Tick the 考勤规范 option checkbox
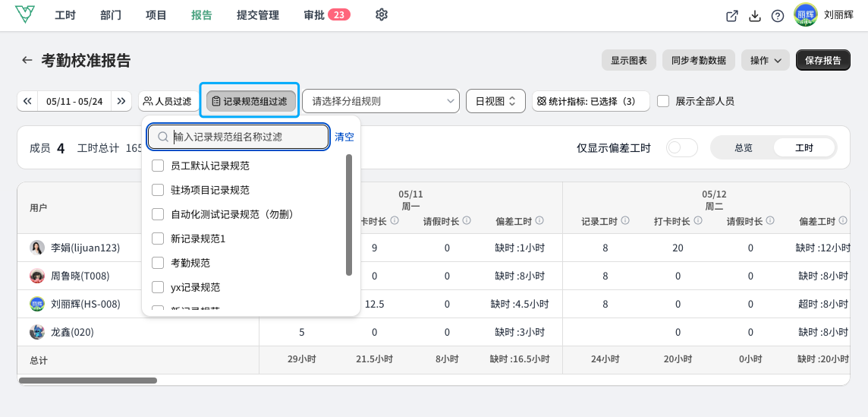 pos(158,262)
